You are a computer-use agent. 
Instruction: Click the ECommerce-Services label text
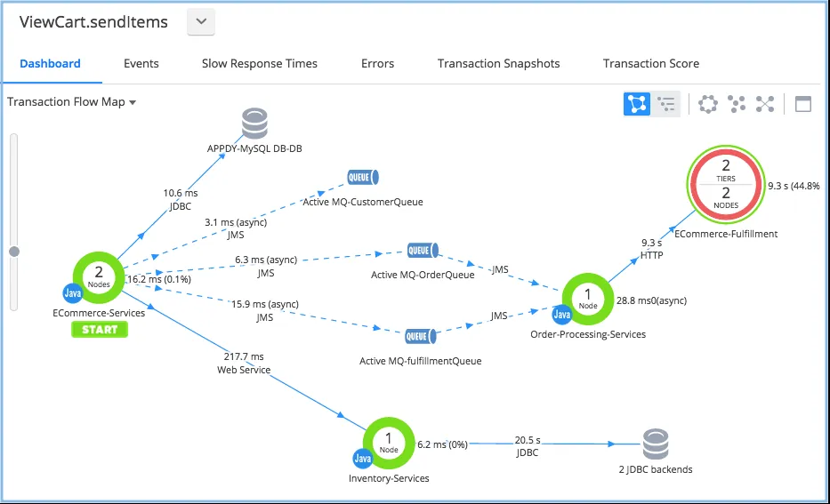point(99,313)
